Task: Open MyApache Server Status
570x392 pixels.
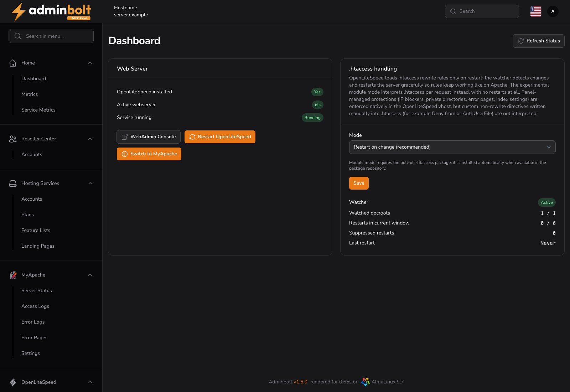Action: (x=37, y=291)
